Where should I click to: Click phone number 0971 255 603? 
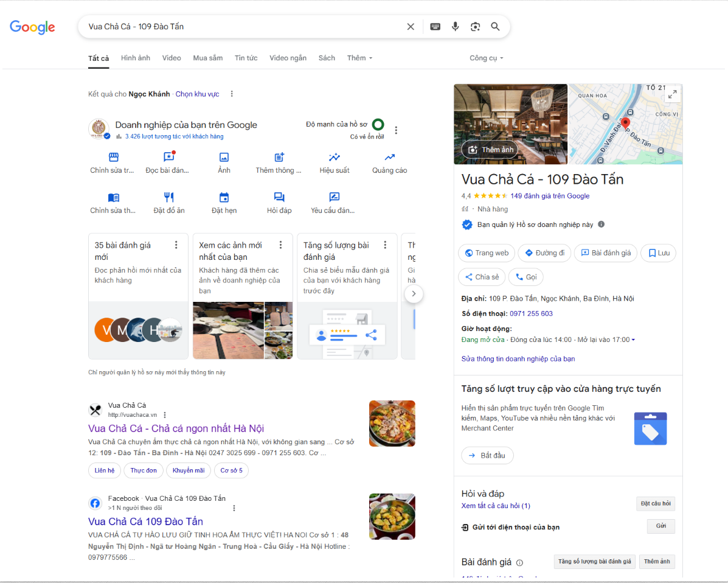[531, 313]
